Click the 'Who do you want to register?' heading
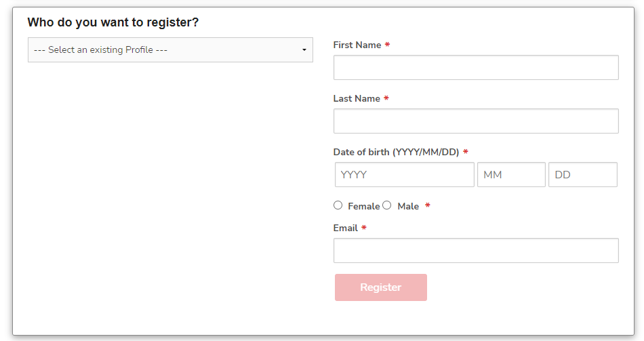 113,22
